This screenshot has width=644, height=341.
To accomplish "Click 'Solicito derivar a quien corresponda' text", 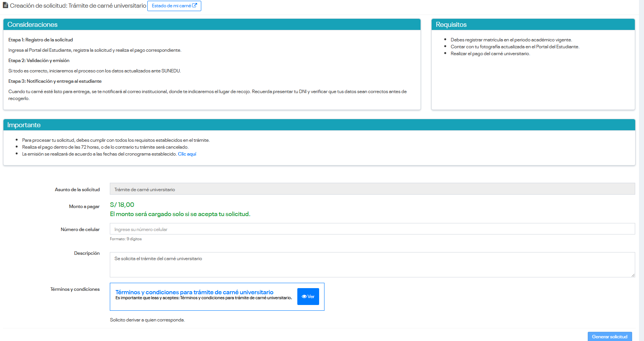I will click(147, 320).
